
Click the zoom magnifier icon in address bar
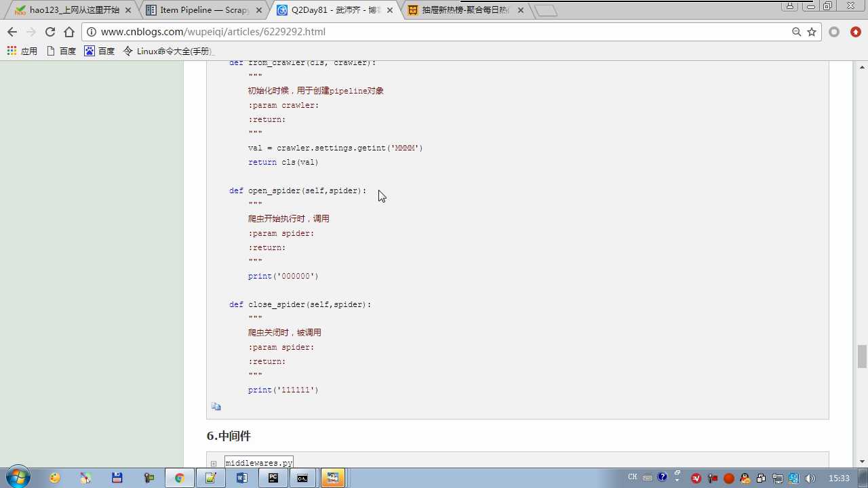coord(797,32)
